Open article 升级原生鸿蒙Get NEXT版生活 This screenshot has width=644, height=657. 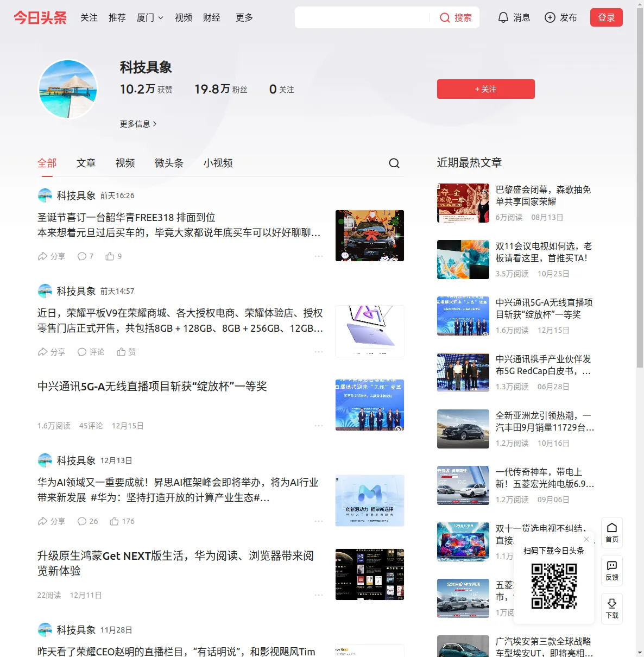175,563
